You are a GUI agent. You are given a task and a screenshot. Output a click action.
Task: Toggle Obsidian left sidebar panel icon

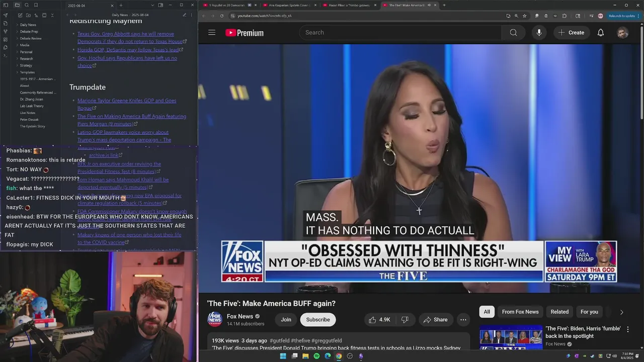pos(6,5)
